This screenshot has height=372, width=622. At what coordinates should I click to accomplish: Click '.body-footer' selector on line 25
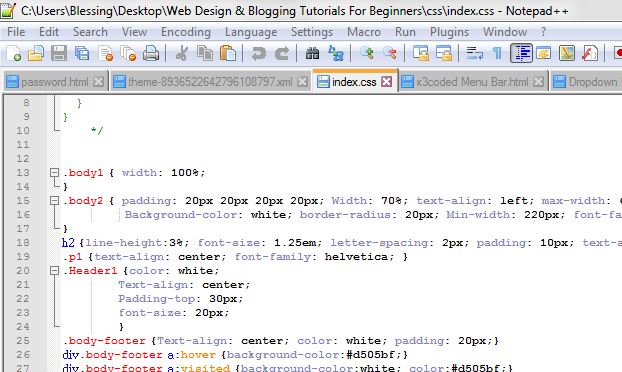pyautogui.click(x=104, y=341)
